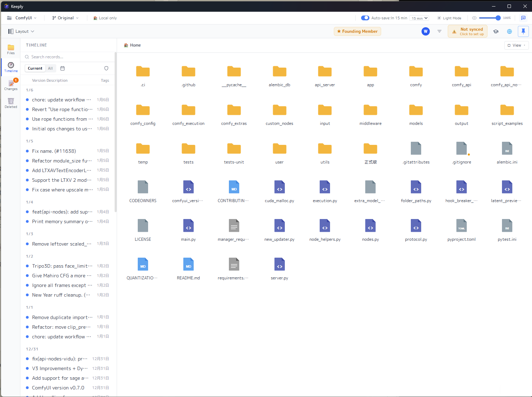Select 'V3 Improvements + Dy…' record
The height and width of the screenshot is (397, 532).
point(68,368)
